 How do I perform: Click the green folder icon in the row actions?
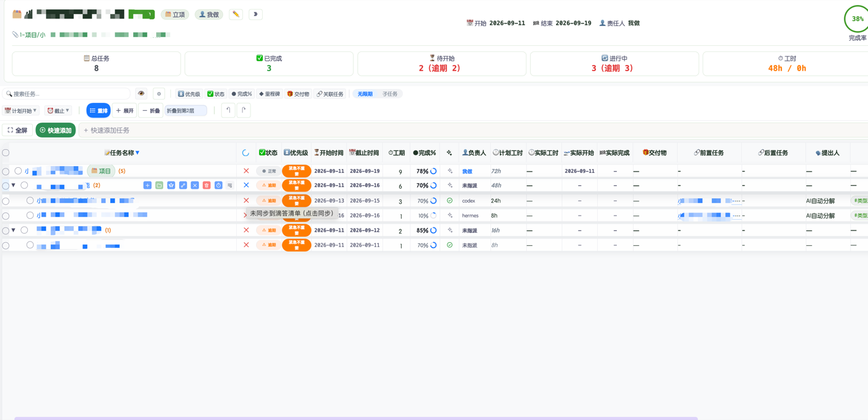pos(159,185)
